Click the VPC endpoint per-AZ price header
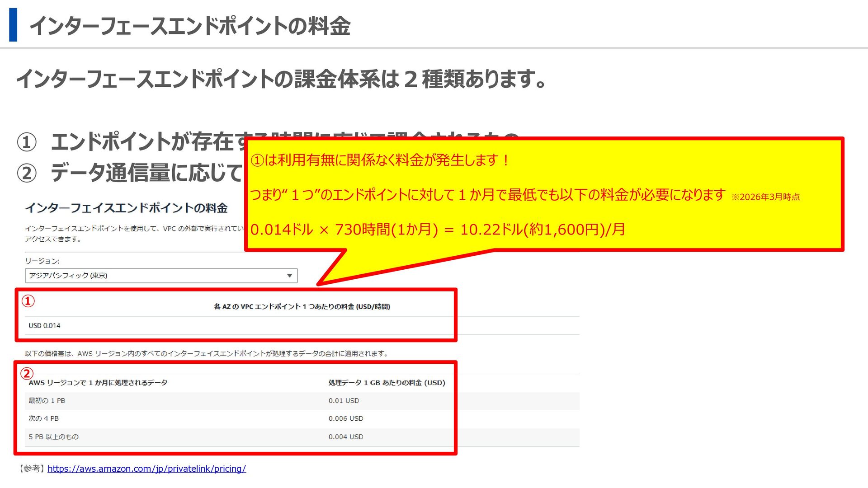 click(x=302, y=306)
